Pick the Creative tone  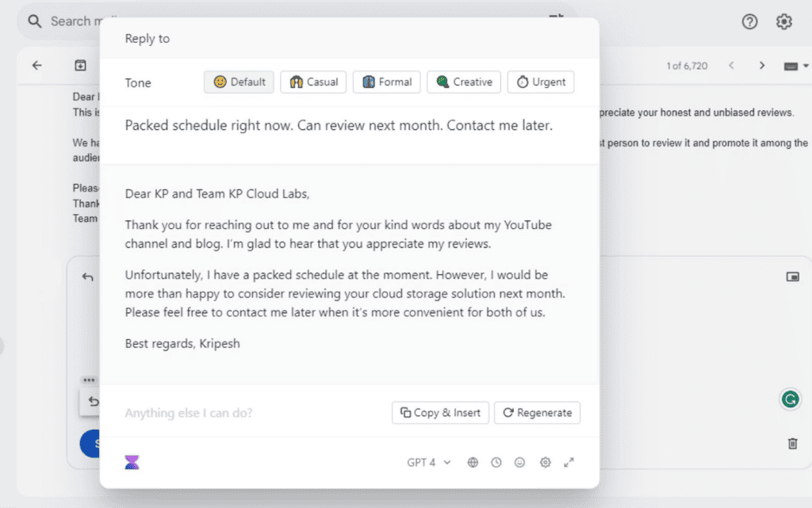(x=464, y=82)
